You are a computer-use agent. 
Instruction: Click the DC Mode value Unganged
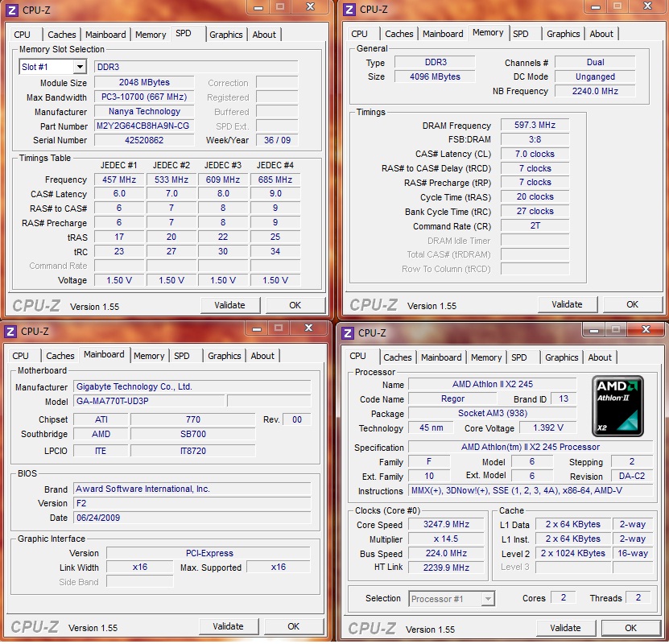(x=595, y=76)
